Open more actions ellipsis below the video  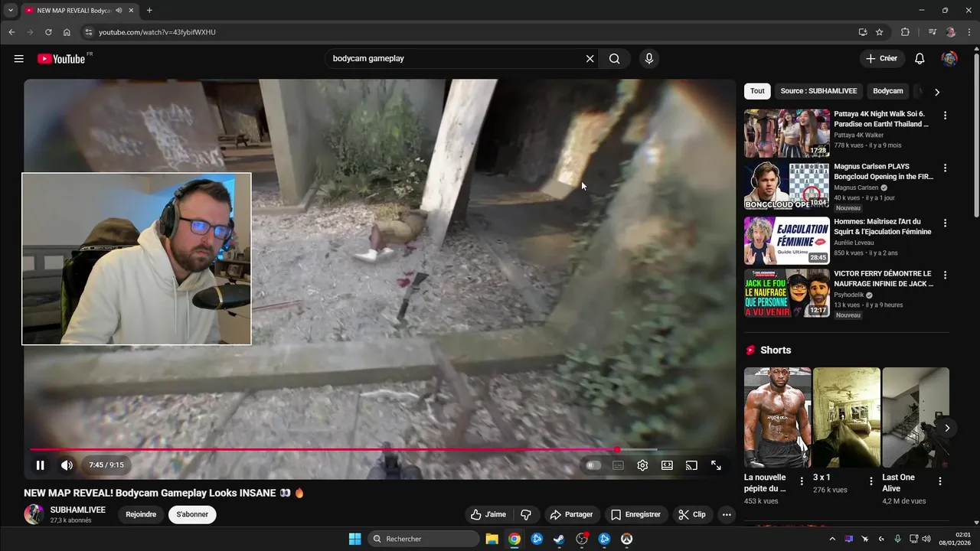tap(727, 514)
